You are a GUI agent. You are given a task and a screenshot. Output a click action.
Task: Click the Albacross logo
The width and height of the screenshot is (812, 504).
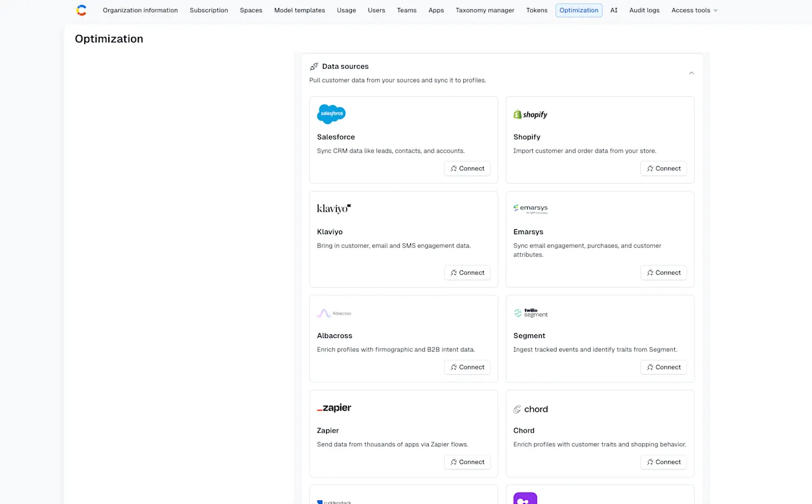334,313
